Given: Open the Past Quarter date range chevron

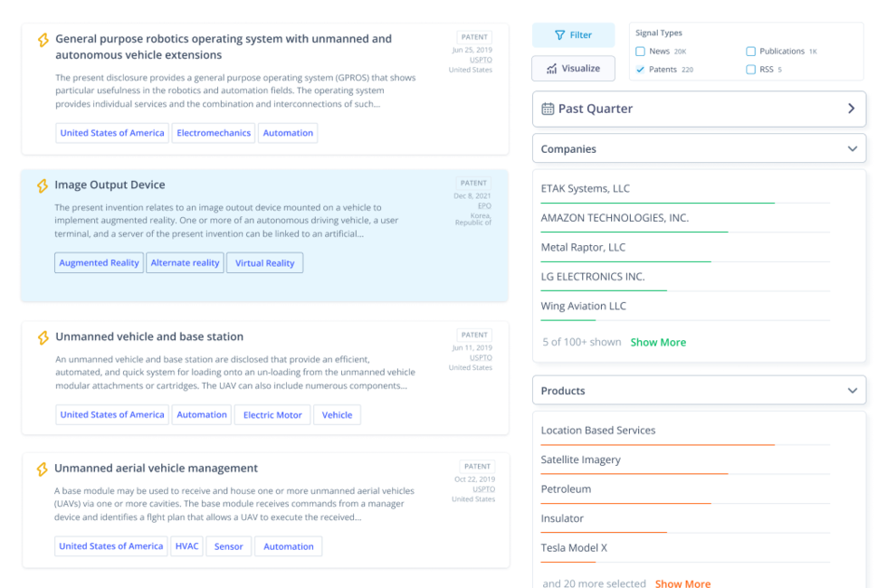Looking at the screenshot, I should [852, 109].
